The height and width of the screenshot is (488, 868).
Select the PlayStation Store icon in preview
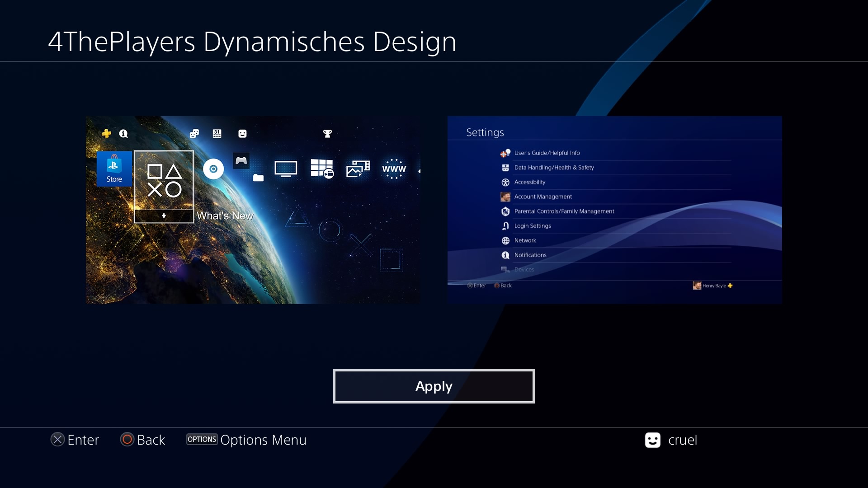(114, 169)
